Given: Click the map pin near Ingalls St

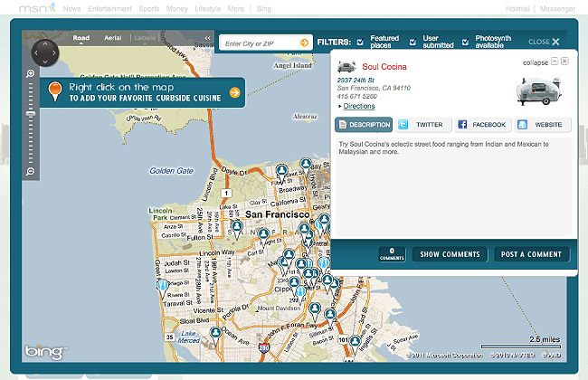Looking at the screenshot, I should click(x=355, y=345).
